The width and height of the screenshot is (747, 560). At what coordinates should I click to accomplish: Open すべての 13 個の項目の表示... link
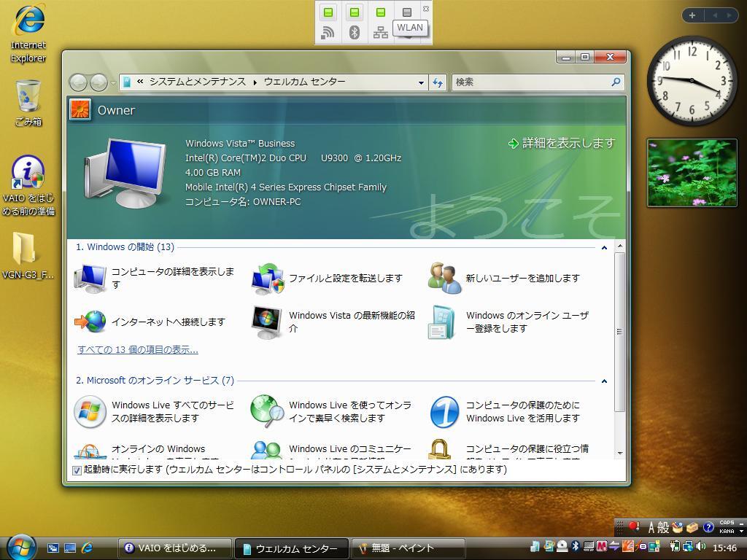(x=138, y=350)
